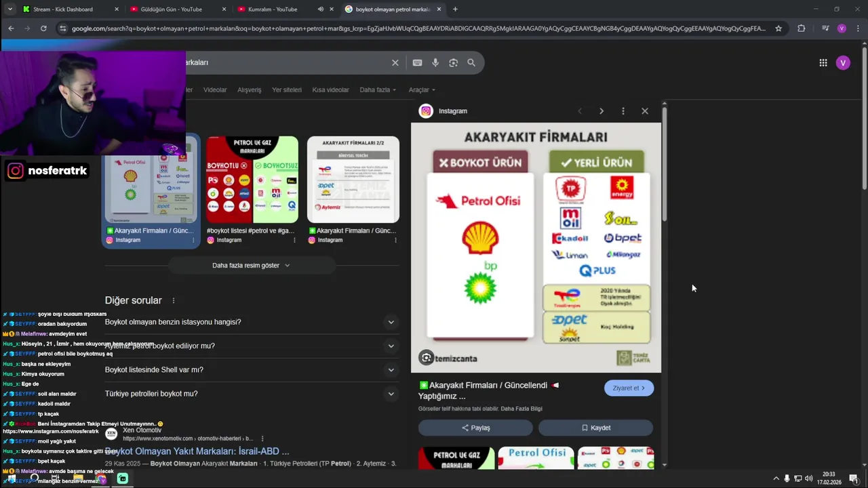
Task: Go to previous image in preview panel
Action: 580,111
